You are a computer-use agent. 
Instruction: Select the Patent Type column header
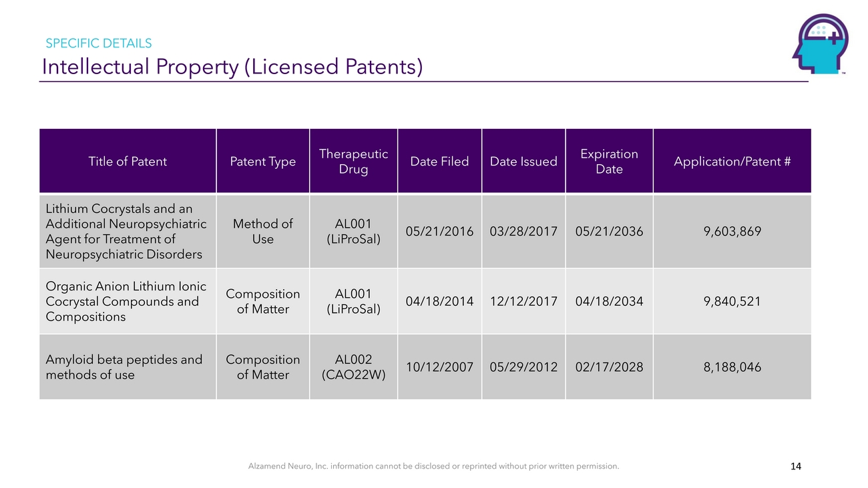(262, 162)
